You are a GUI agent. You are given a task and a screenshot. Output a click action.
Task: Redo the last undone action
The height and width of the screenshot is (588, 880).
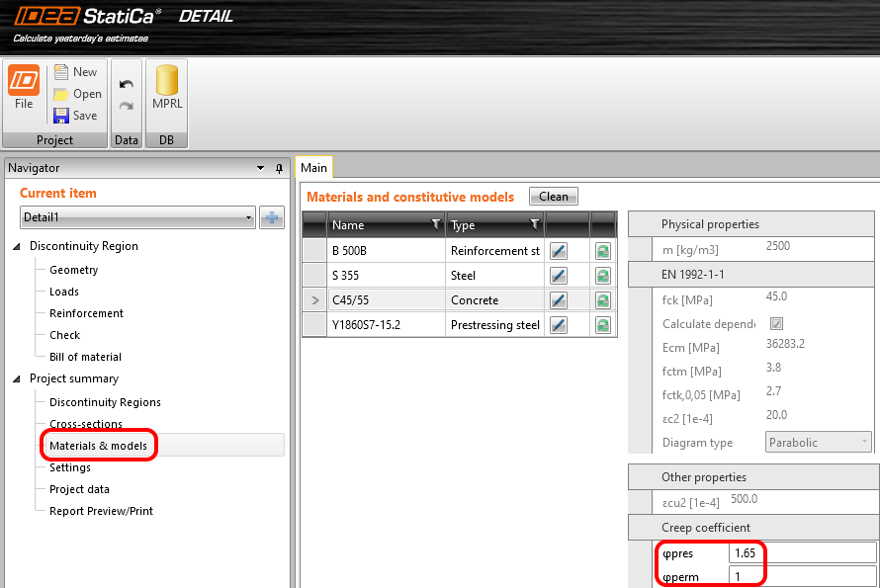click(x=127, y=106)
